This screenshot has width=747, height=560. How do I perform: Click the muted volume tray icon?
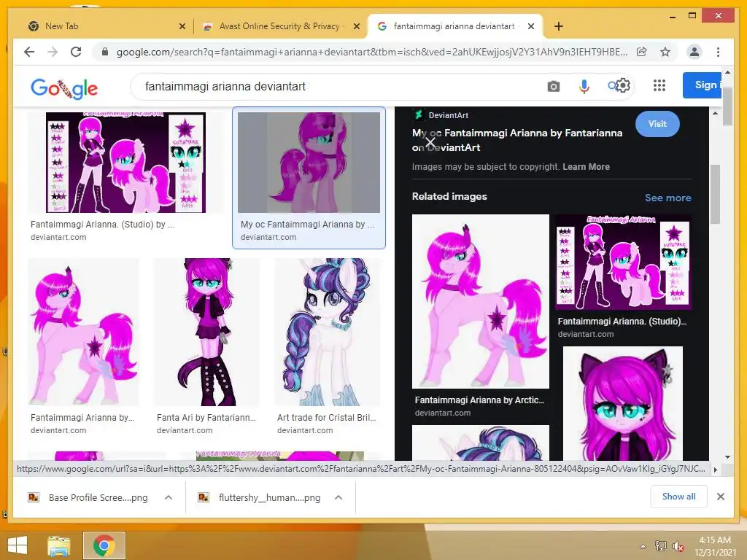(x=678, y=546)
